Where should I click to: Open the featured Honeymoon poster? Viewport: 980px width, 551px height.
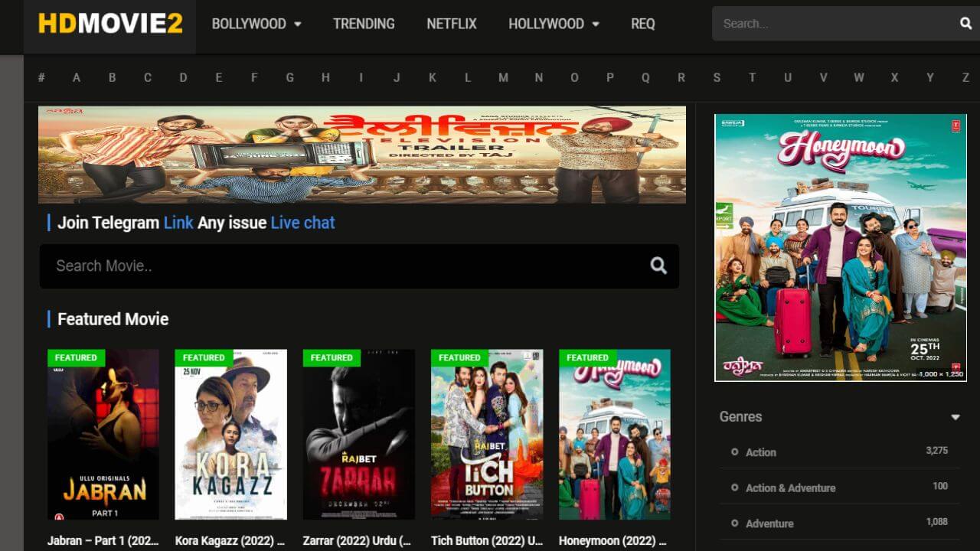(x=615, y=435)
